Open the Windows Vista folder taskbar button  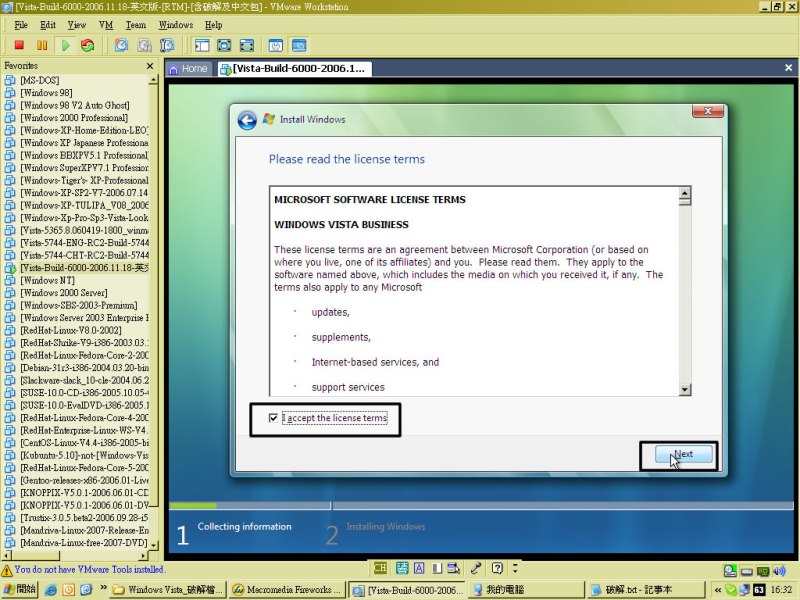[x=168, y=590]
